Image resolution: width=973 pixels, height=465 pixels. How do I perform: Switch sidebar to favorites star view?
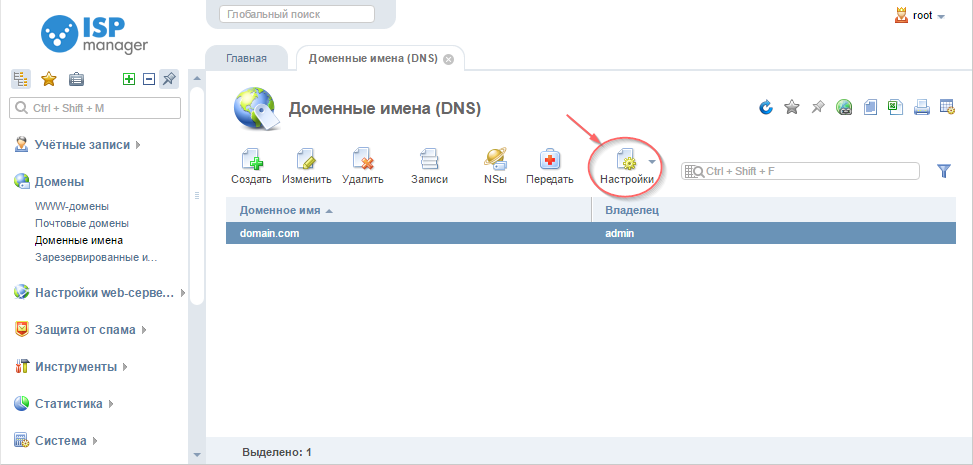pos(48,79)
